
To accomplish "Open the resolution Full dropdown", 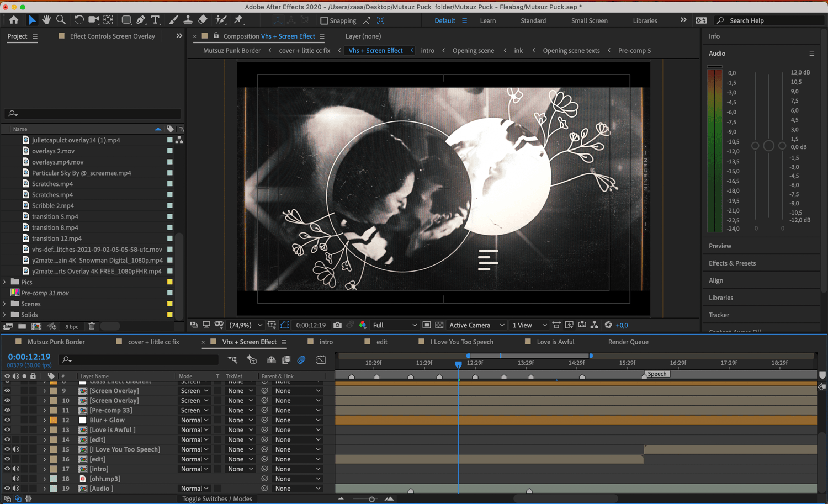I will tap(394, 325).
